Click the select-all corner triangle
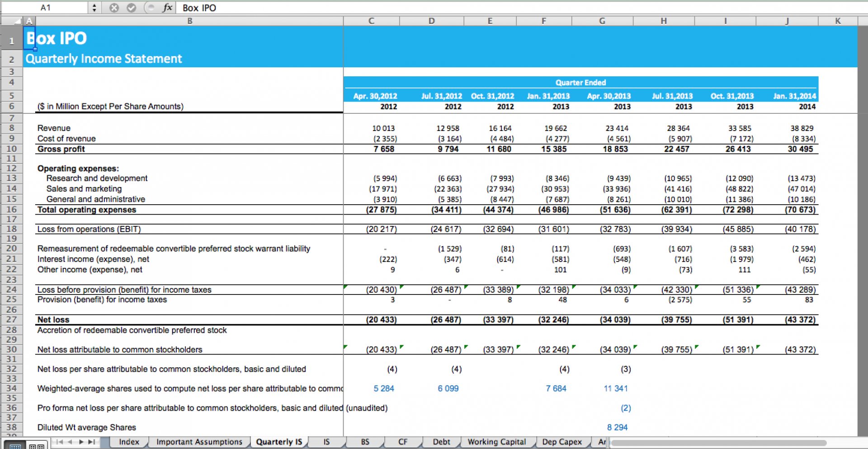Screen dimensions: 868x449 [12, 21]
